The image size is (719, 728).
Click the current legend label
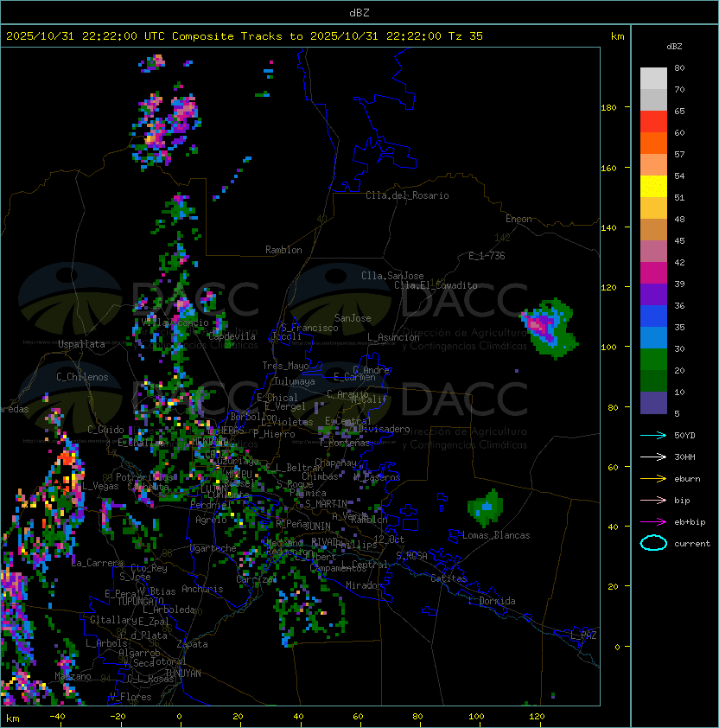point(692,543)
